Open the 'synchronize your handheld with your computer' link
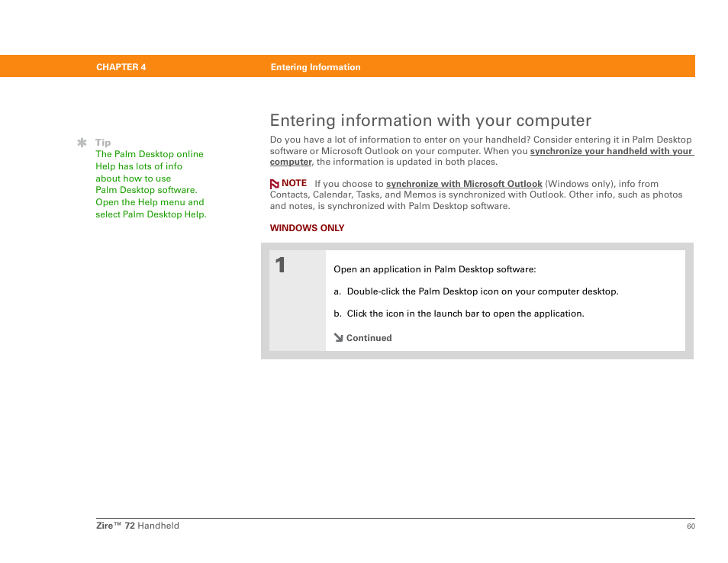This screenshot has height=563, width=728. coord(611,151)
